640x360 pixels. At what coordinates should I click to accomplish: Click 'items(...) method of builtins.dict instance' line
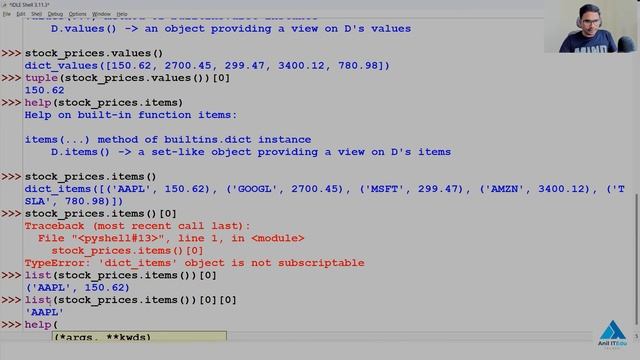[x=168, y=140]
